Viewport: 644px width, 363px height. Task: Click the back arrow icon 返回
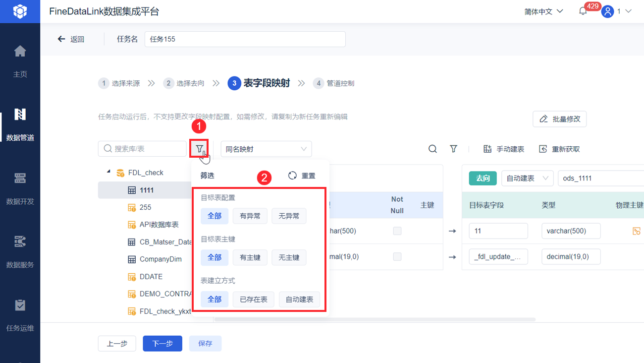(61, 39)
